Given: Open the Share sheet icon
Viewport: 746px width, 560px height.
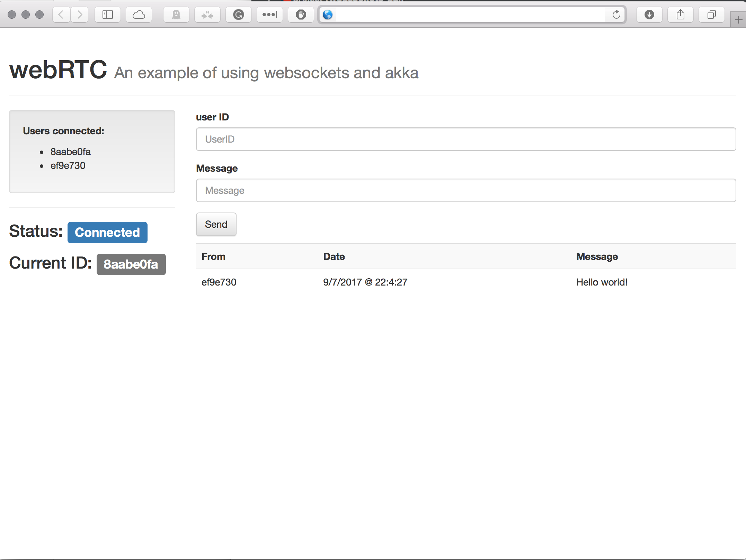Looking at the screenshot, I should 681,15.
